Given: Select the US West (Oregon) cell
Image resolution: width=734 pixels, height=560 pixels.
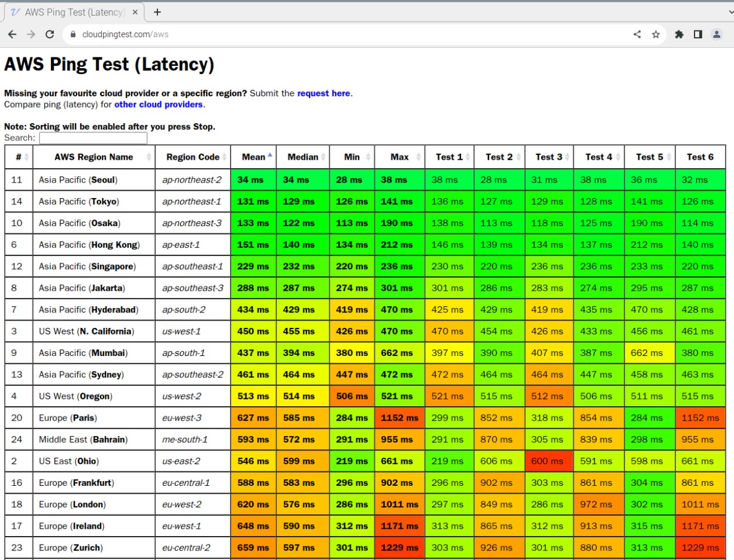Looking at the screenshot, I should (94, 396).
